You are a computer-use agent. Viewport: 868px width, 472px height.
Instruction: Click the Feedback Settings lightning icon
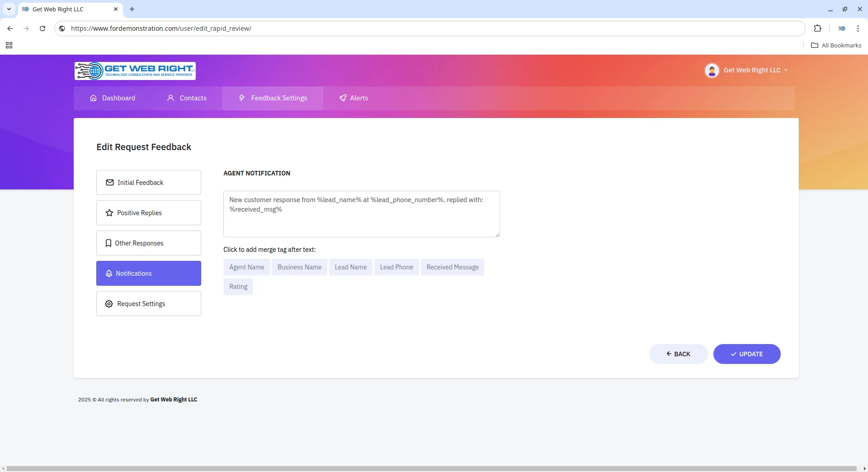(242, 98)
